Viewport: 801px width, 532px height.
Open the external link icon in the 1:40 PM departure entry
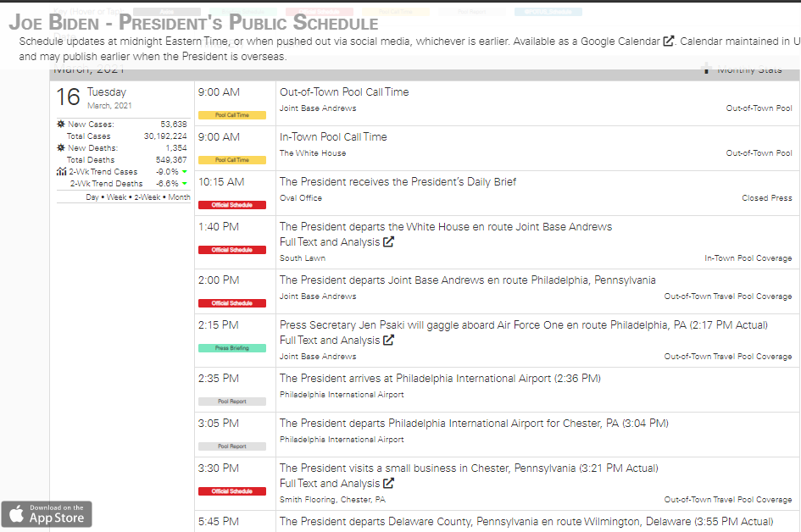pos(389,242)
